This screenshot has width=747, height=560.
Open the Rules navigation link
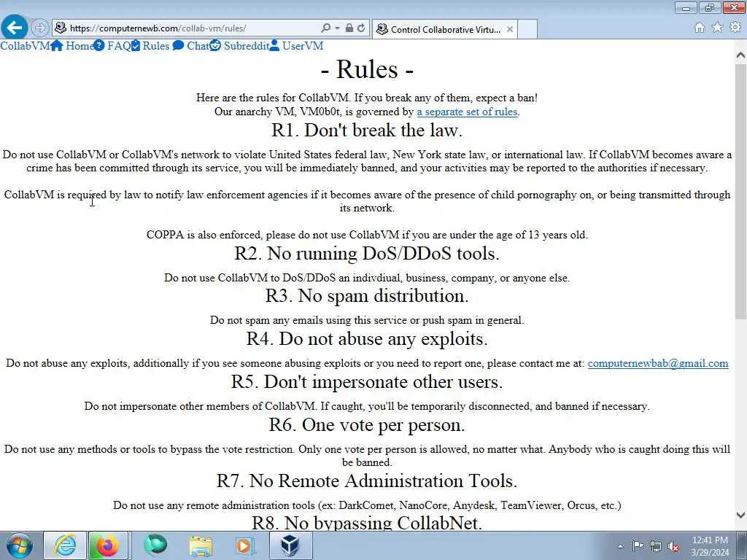click(x=156, y=46)
